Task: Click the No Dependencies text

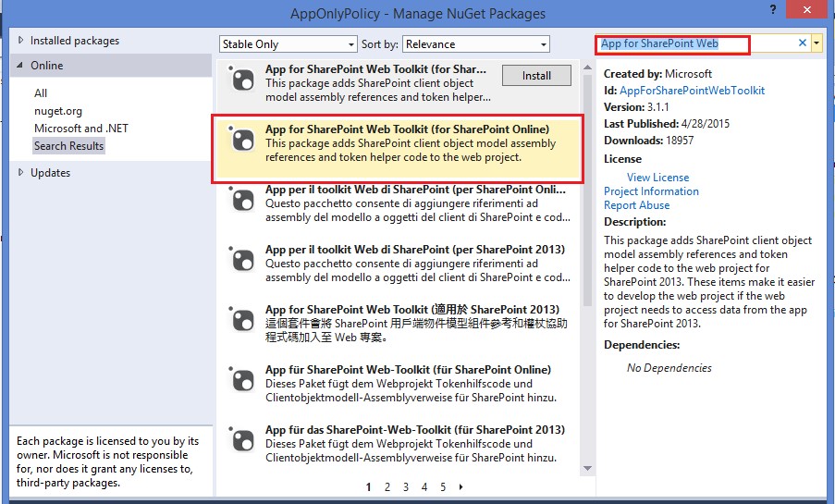Action: [x=669, y=368]
